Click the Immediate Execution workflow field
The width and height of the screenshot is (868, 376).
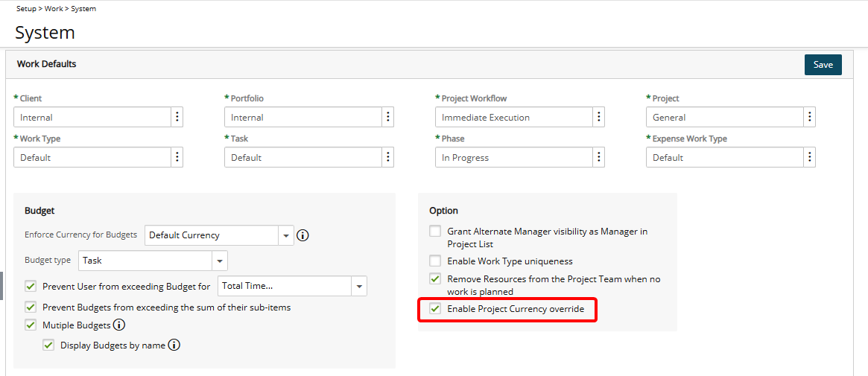click(x=513, y=117)
